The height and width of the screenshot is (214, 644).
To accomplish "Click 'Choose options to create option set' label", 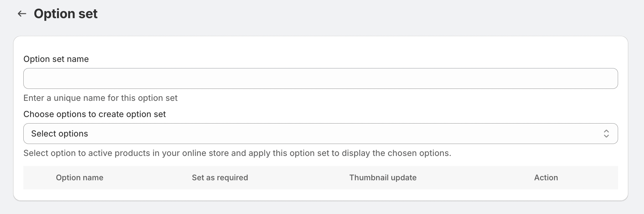I will [x=95, y=114].
